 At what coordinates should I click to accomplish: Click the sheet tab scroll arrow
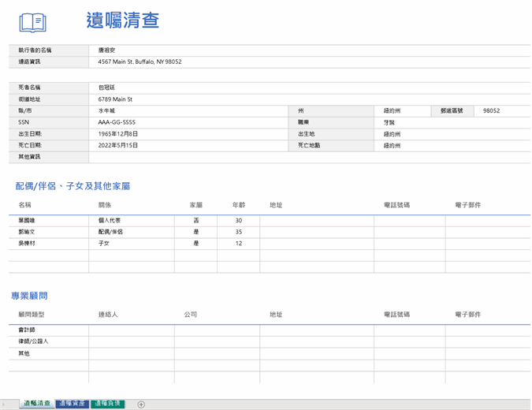point(4,404)
